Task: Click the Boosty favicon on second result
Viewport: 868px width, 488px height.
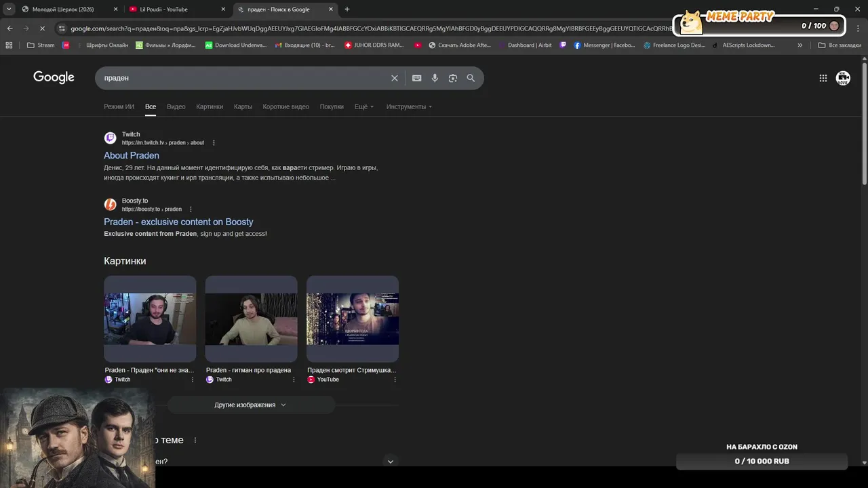Action: pyautogui.click(x=110, y=205)
